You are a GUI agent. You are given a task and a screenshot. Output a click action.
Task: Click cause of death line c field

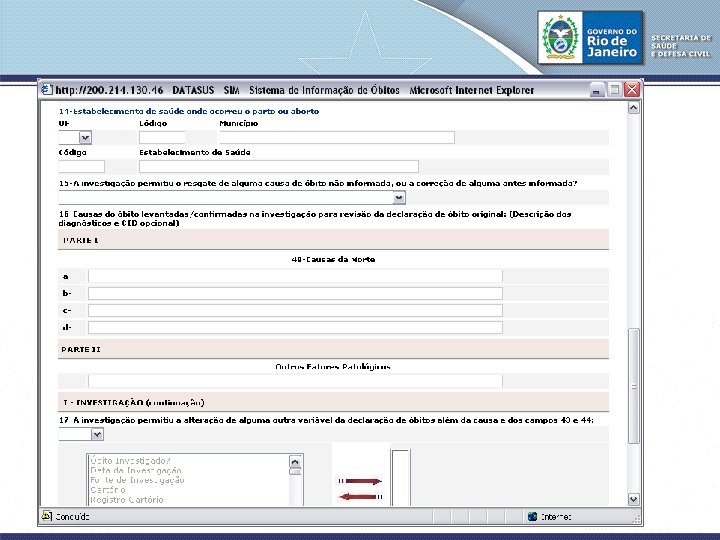tap(295, 310)
